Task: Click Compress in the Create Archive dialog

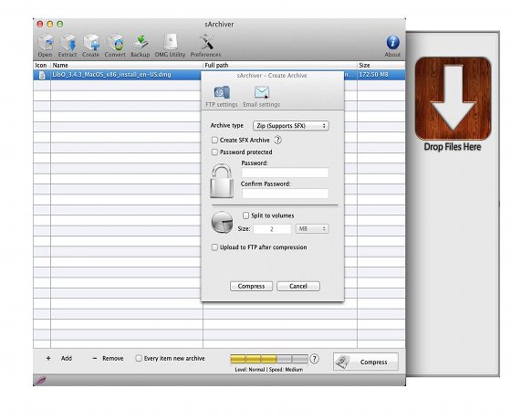Action: [x=251, y=286]
